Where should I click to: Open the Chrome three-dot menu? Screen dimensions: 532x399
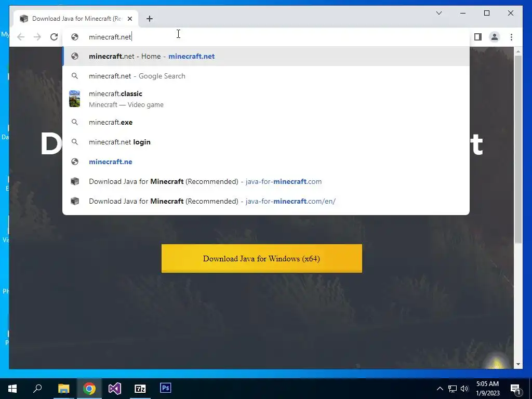(511, 37)
